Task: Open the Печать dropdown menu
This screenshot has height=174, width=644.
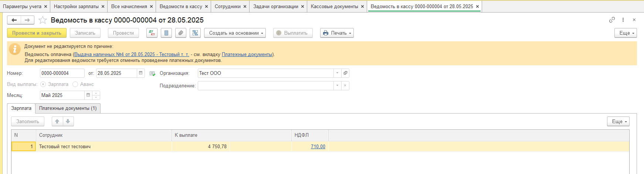Action: [x=337, y=33]
